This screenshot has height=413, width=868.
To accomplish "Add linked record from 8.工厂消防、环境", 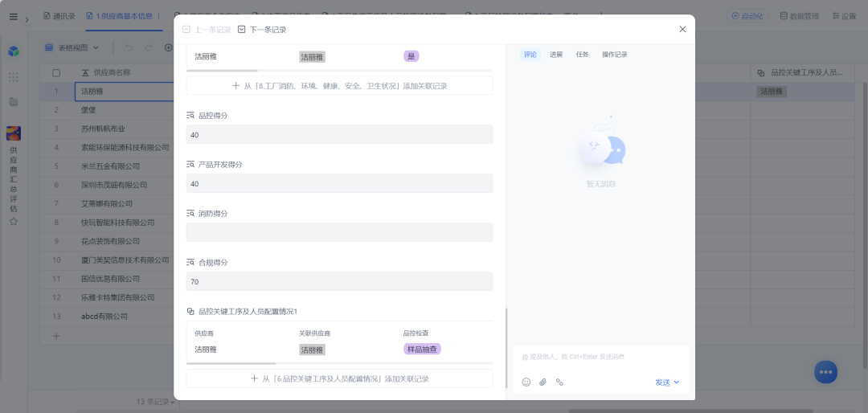I will pyautogui.click(x=339, y=86).
